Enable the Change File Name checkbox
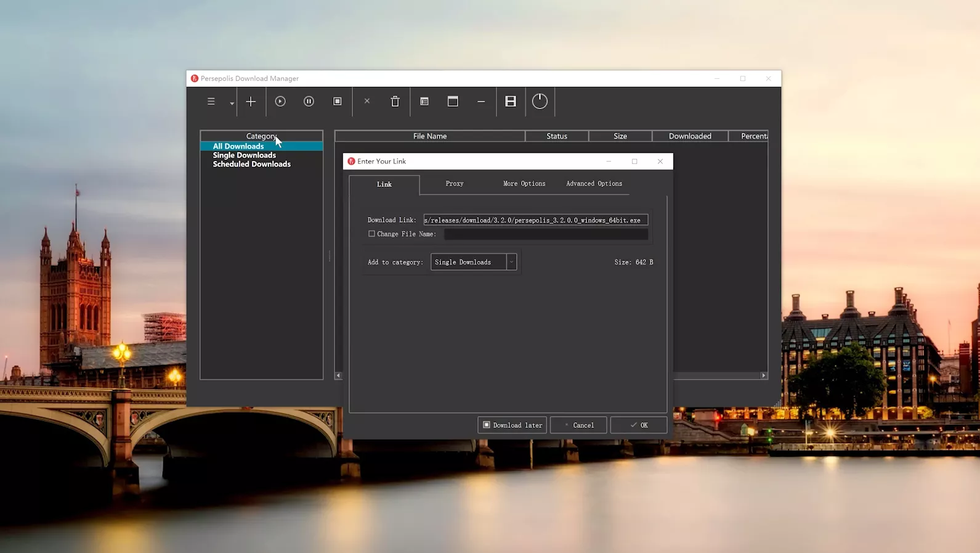The image size is (980, 553). tap(371, 234)
